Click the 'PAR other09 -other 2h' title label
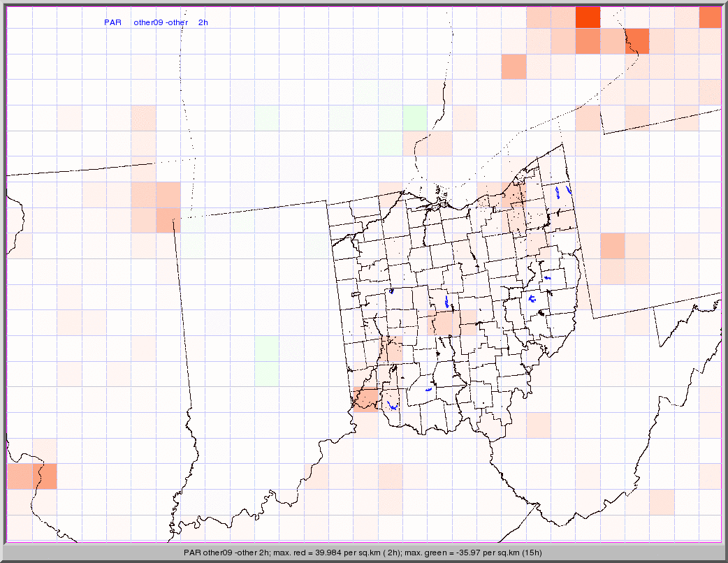Image resolution: width=728 pixels, height=563 pixels. coord(156,22)
